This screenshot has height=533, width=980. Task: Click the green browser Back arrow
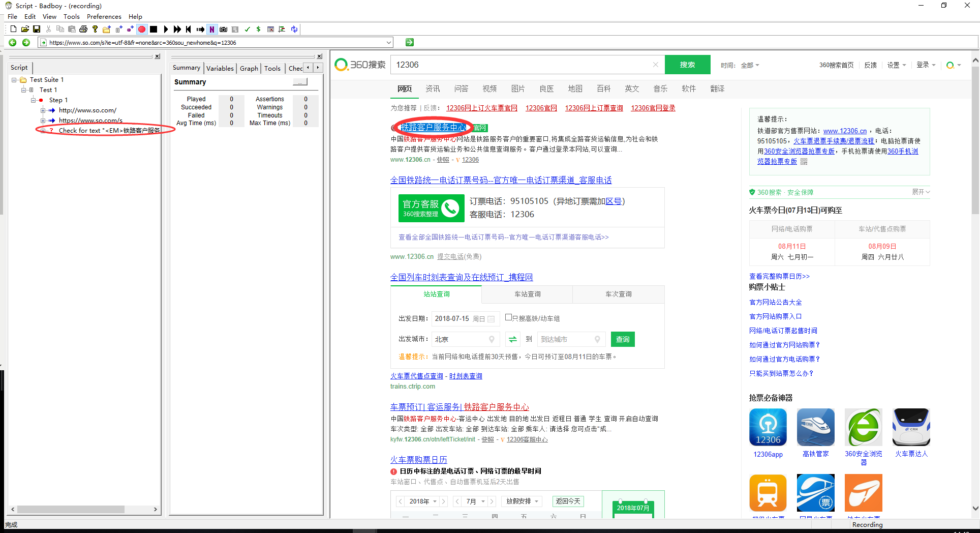(13, 42)
